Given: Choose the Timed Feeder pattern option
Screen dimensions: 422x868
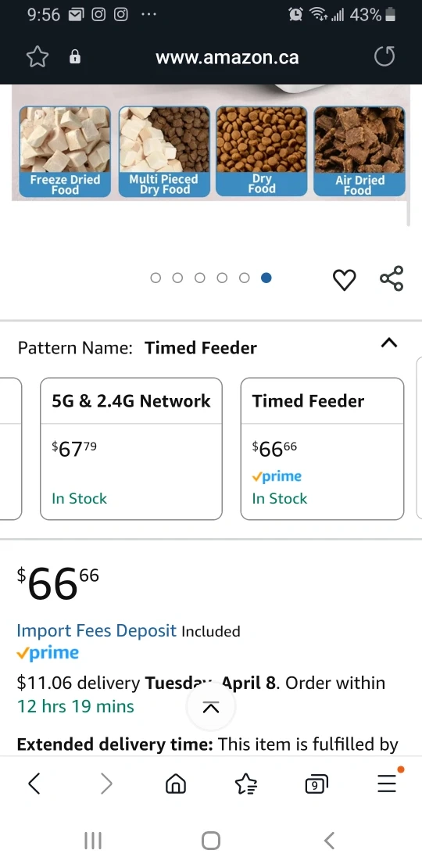Looking at the screenshot, I should (323, 449).
